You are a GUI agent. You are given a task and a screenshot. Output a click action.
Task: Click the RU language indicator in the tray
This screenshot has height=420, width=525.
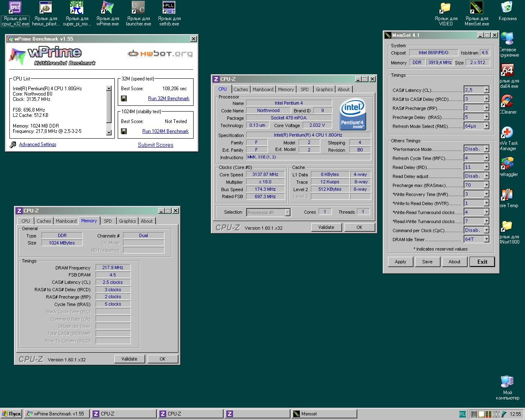462,414
